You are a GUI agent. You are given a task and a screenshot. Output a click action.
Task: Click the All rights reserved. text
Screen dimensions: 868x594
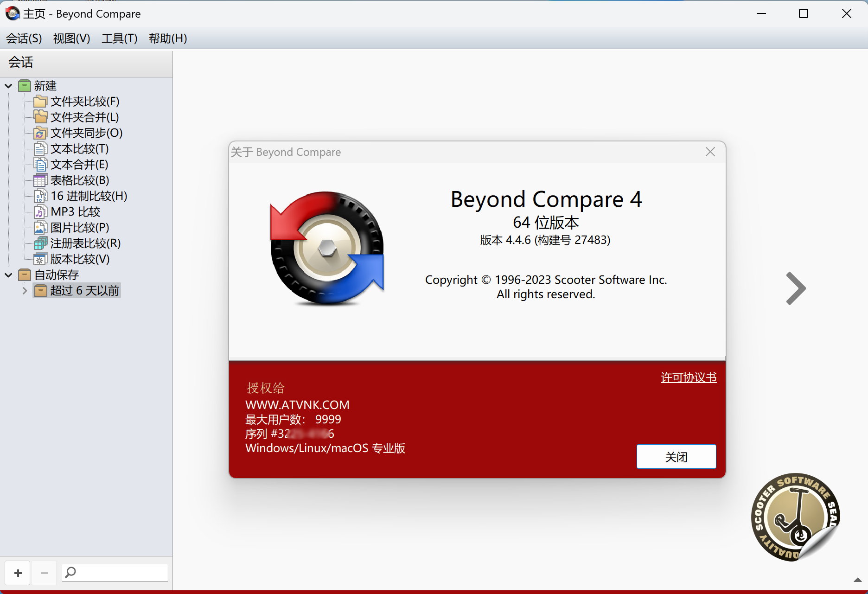coord(546,294)
